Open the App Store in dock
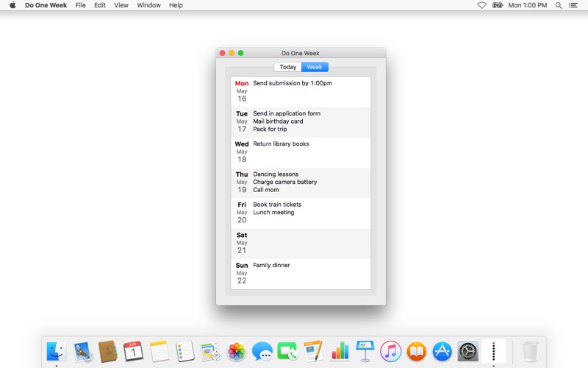 442,352
